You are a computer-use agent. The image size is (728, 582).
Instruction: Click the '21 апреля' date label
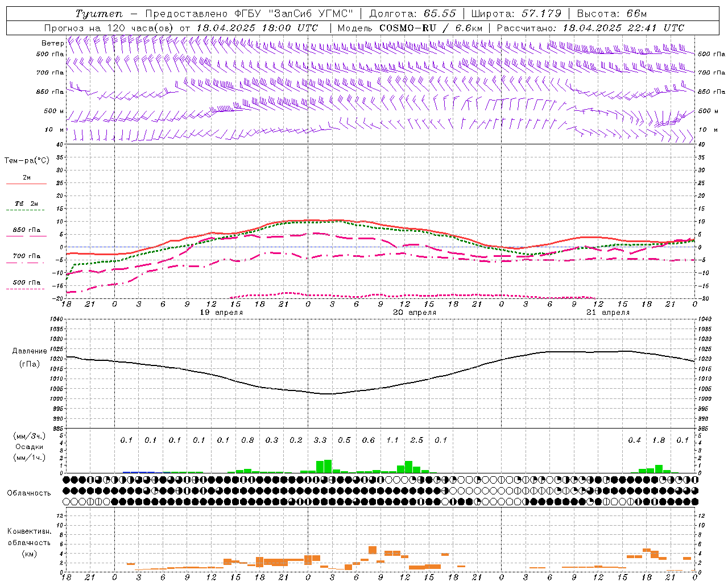tap(609, 313)
